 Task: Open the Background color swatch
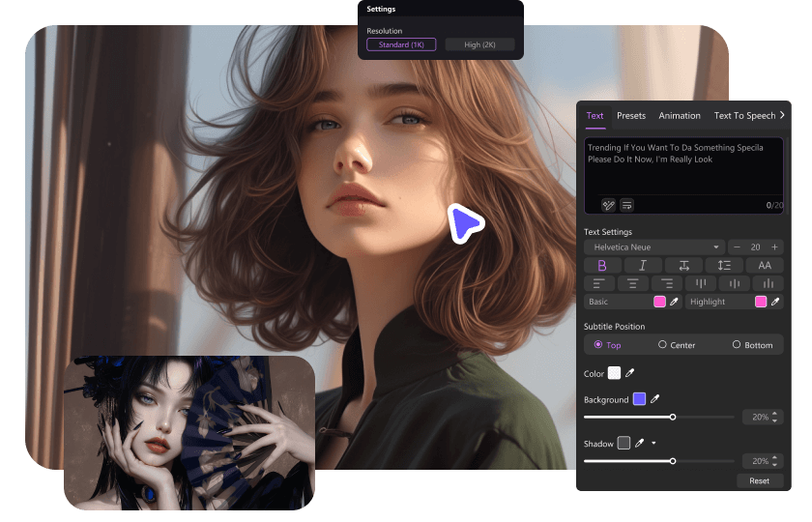tap(639, 399)
